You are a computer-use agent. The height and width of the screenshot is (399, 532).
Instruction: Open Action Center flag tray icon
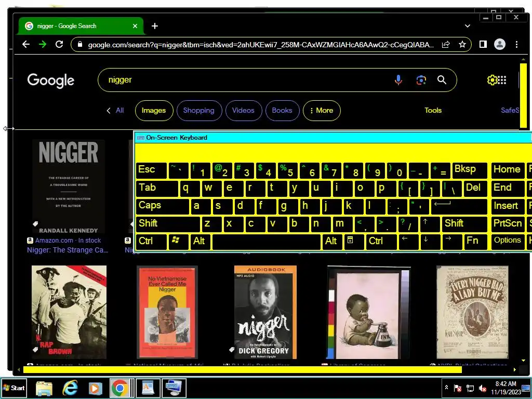[458, 388]
